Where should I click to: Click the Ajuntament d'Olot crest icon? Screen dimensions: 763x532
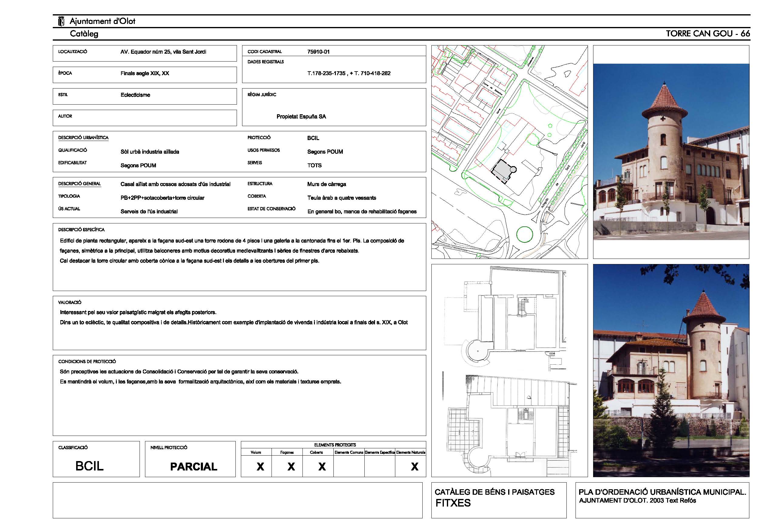click(x=61, y=21)
